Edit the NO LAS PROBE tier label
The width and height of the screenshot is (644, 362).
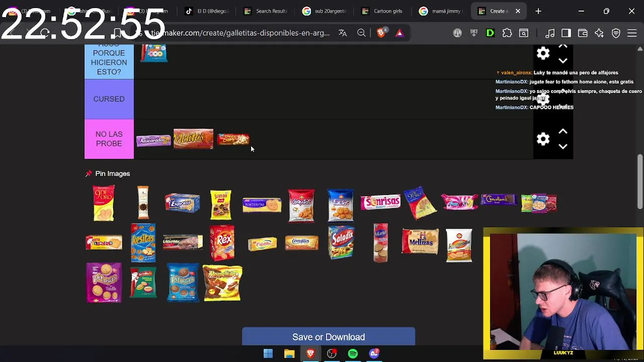tap(109, 139)
